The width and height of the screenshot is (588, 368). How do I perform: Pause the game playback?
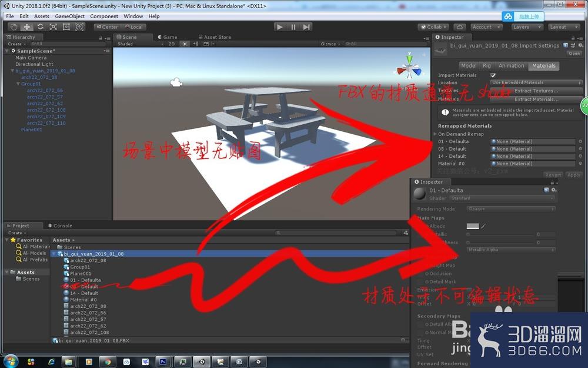(x=293, y=27)
